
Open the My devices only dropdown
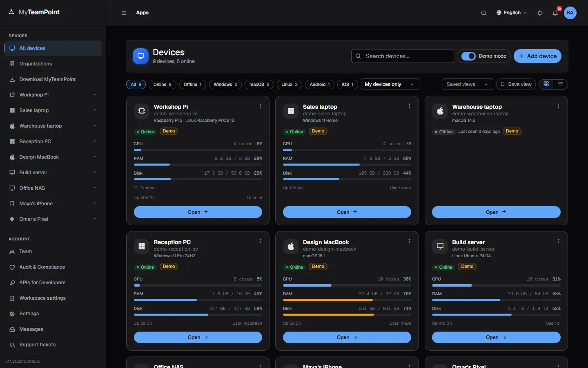(390, 84)
